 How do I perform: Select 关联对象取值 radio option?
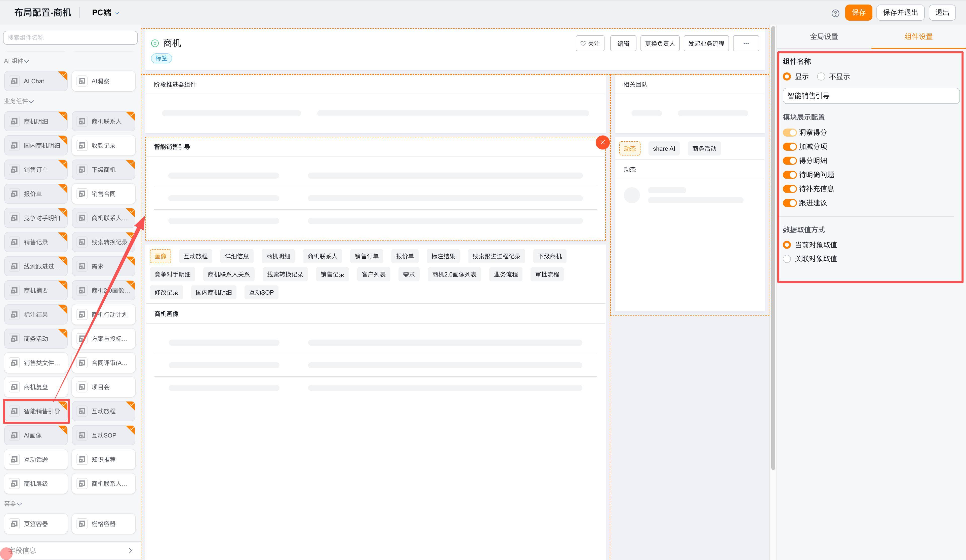click(787, 259)
